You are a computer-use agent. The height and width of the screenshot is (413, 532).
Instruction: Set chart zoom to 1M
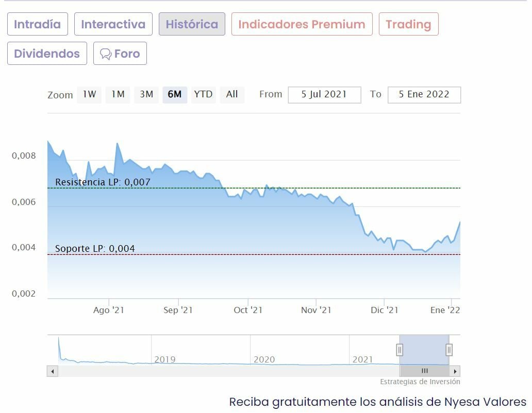tap(118, 95)
